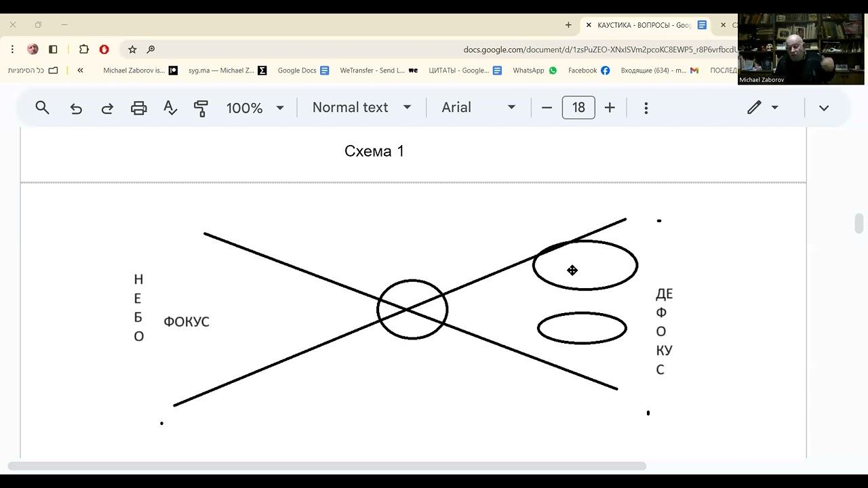Increase font size with plus button
The height and width of the screenshot is (488, 868).
tap(610, 108)
